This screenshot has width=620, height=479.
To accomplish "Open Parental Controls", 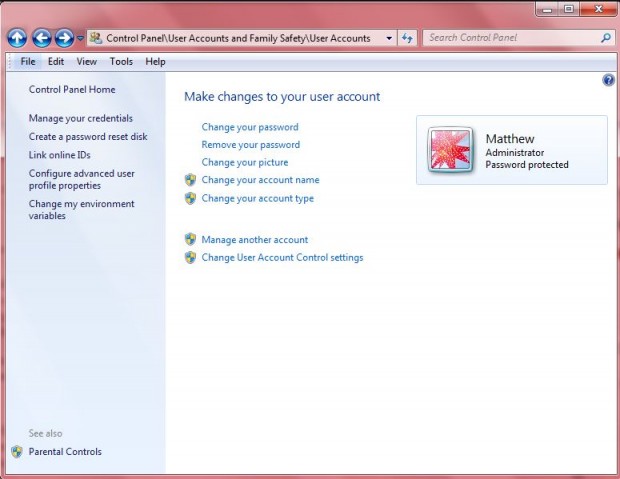I will click(x=65, y=452).
